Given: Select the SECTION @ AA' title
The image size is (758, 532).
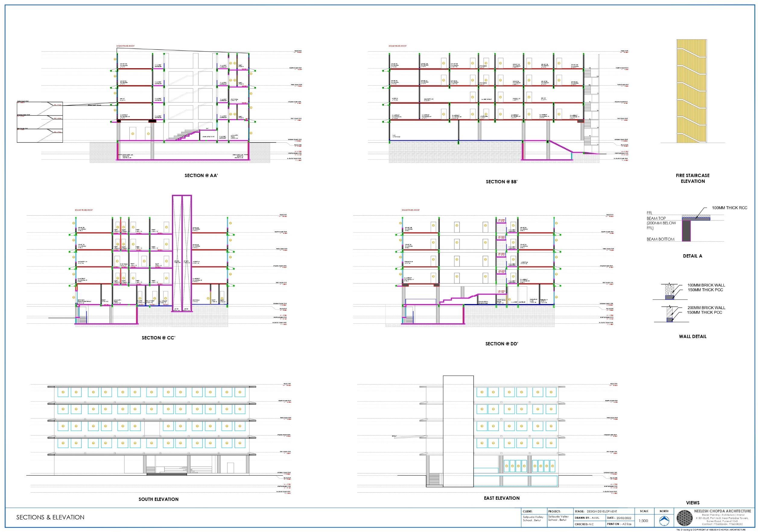Looking at the screenshot, I should [x=201, y=176].
